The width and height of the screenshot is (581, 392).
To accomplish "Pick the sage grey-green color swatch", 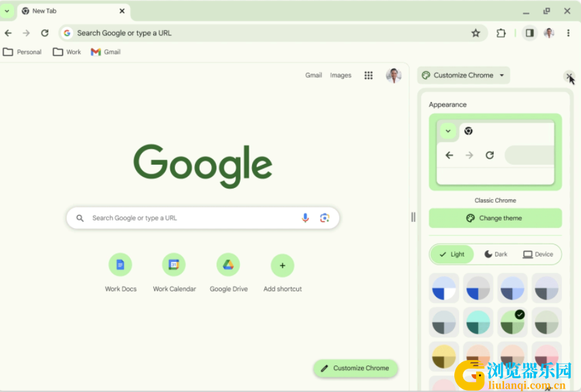I will pyautogui.click(x=546, y=323).
